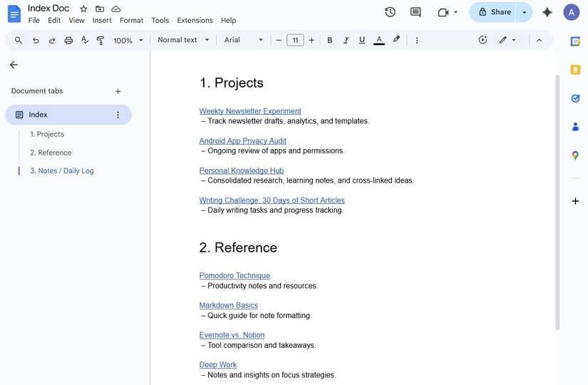Open the Arial font dropdown
This screenshot has height=385, width=588.
[x=244, y=40]
